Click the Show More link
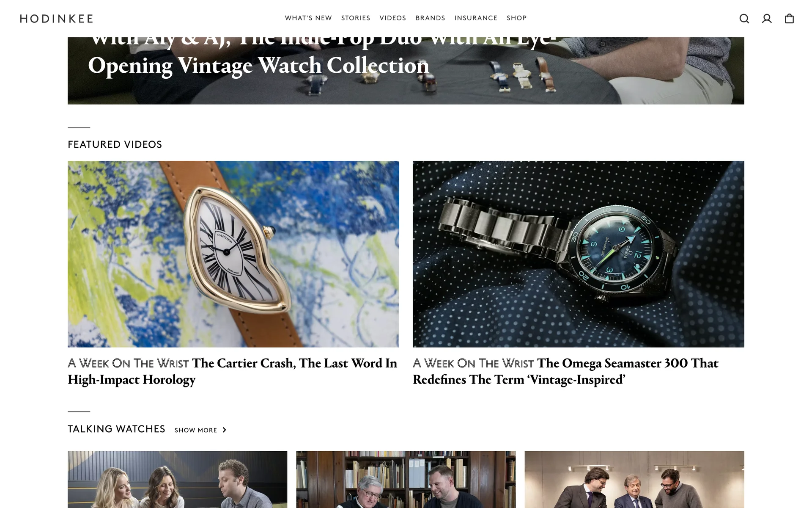Image resolution: width=812 pixels, height=508 pixels. click(196, 430)
